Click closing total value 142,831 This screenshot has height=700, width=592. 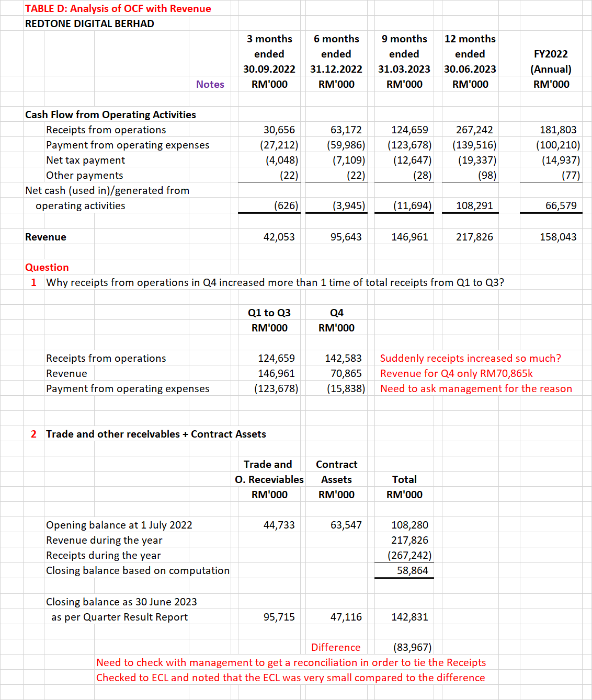point(410,617)
